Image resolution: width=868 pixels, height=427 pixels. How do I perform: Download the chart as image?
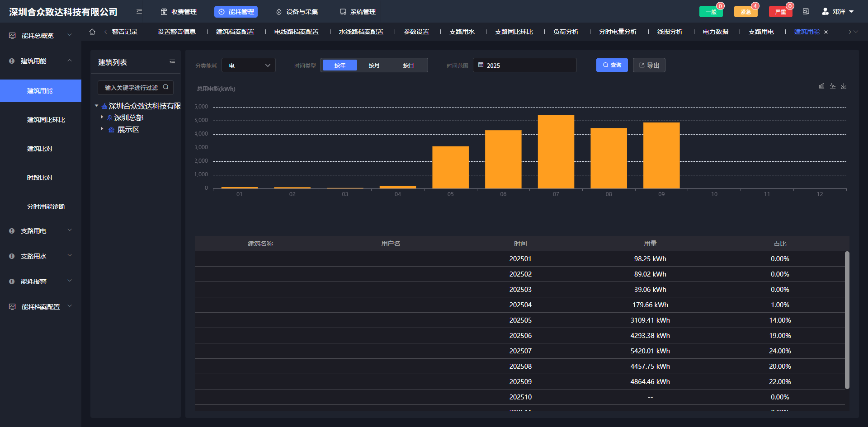click(x=844, y=86)
